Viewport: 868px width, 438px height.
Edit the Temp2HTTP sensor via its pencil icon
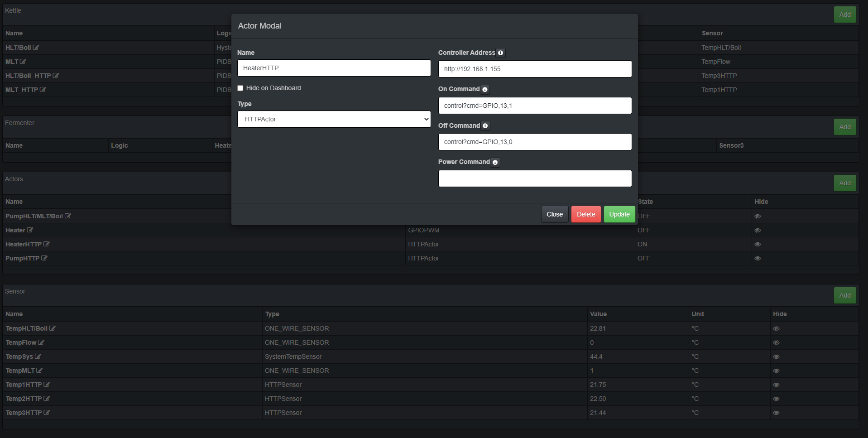tap(47, 399)
